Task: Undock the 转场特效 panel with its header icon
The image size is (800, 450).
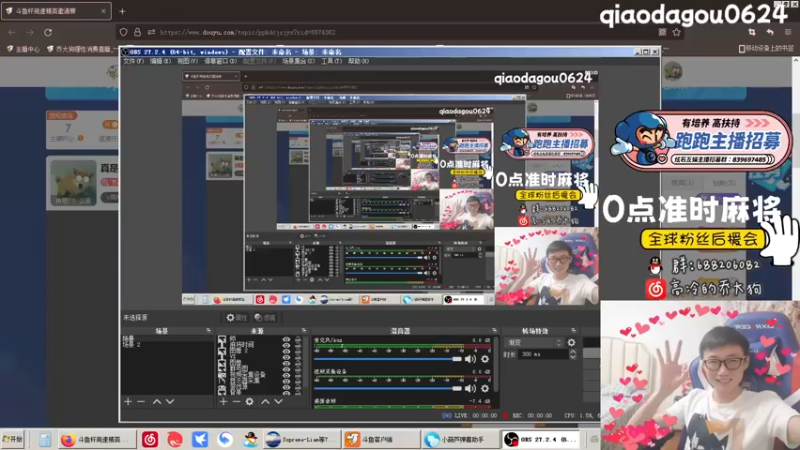Action: coord(573,331)
